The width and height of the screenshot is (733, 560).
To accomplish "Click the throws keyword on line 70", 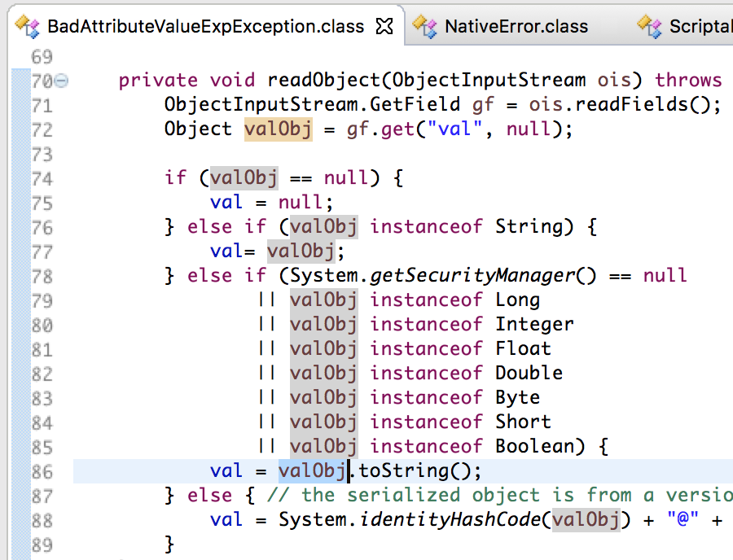I will pos(688,81).
